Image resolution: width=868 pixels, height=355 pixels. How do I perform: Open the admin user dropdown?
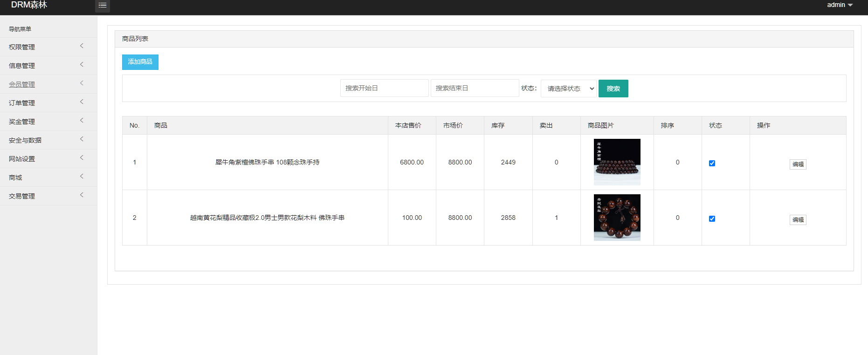pyautogui.click(x=840, y=5)
